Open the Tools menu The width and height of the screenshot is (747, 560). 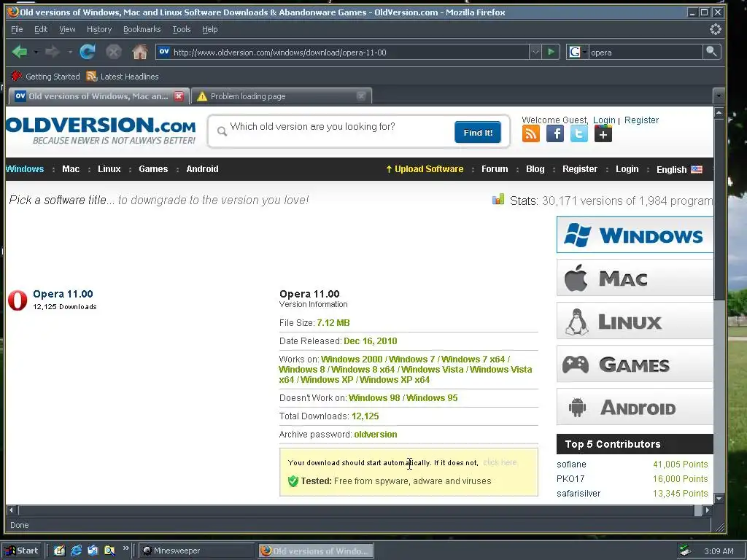(182, 29)
